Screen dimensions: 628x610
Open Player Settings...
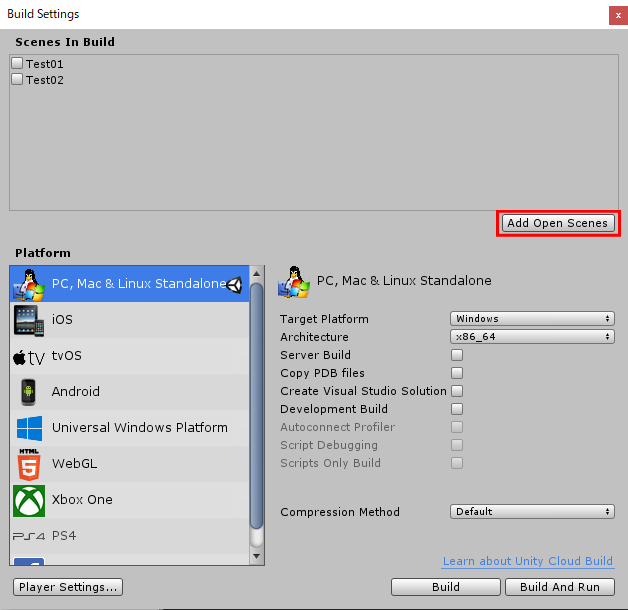[68, 587]
